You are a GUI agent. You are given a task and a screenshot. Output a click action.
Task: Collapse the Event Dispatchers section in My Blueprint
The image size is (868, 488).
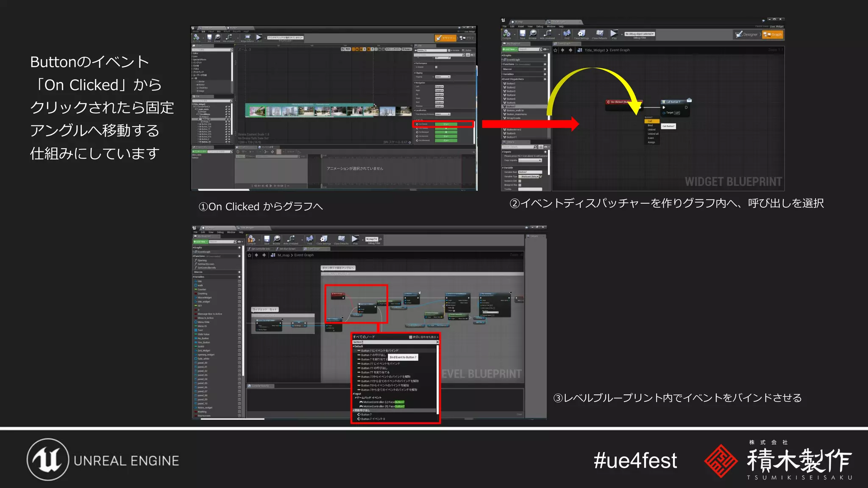503,79
